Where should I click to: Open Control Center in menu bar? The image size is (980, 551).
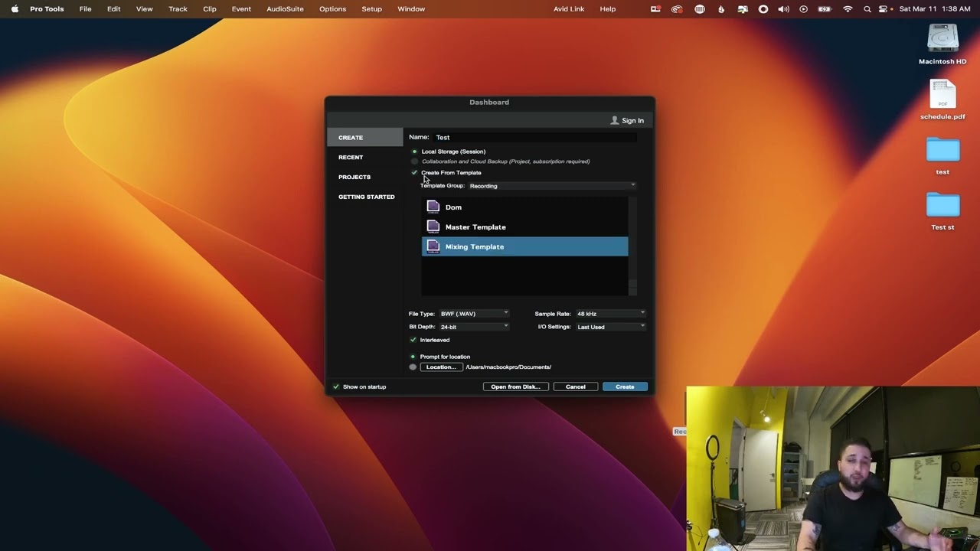pos(884,9)
